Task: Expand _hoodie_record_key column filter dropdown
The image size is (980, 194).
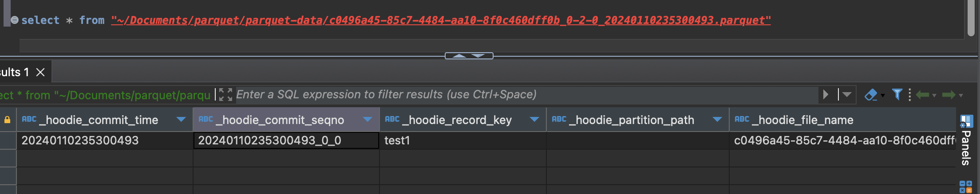Action: pyautogui.click(x=534, y=120)
